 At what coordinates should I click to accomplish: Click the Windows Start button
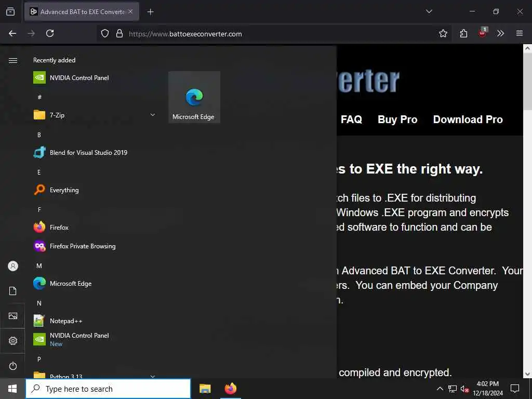pyautogui.click(x=12, y=389)
